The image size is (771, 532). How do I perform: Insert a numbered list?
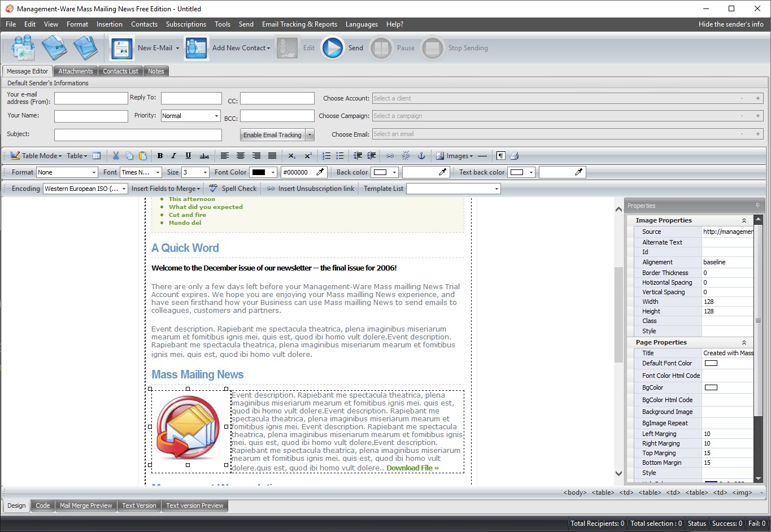coord(326,156)
